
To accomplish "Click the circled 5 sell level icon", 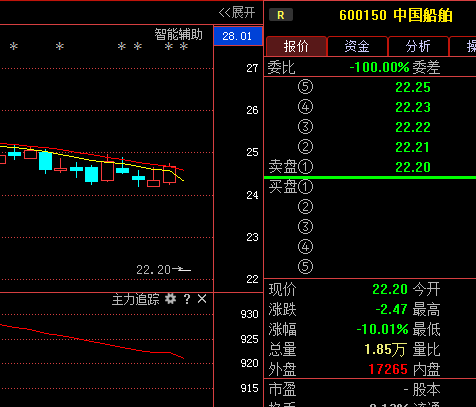I will tap(305, 87).
